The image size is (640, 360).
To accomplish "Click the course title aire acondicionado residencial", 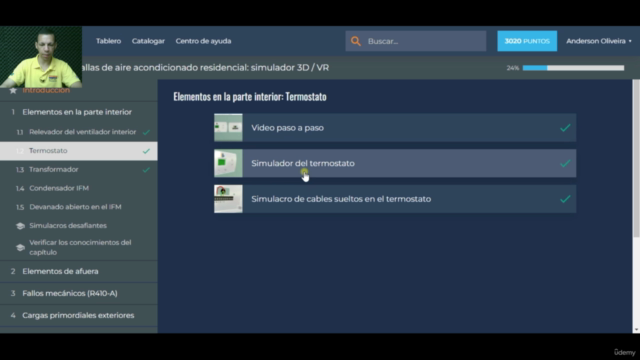I will click(205, 68).
